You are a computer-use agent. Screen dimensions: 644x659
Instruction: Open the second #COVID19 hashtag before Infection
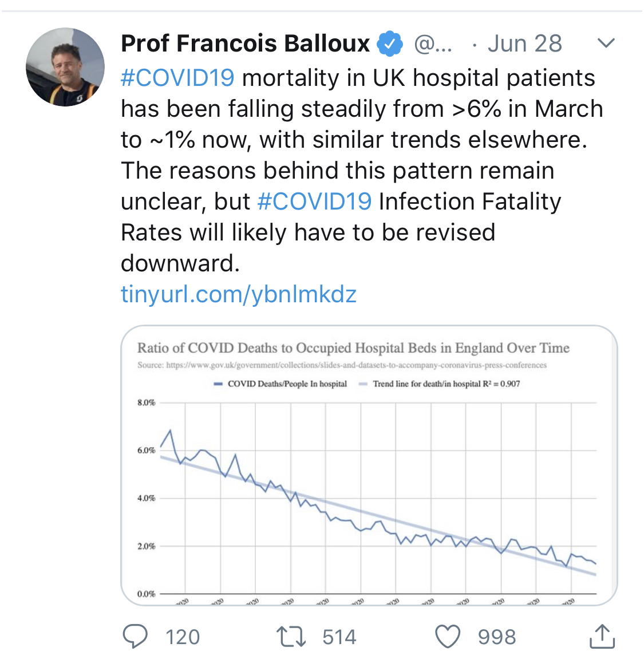tap(314, 202)
